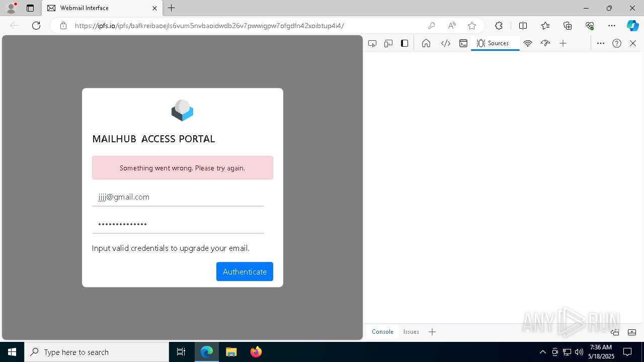Collapse the DevTools quick view drawer

632,332
